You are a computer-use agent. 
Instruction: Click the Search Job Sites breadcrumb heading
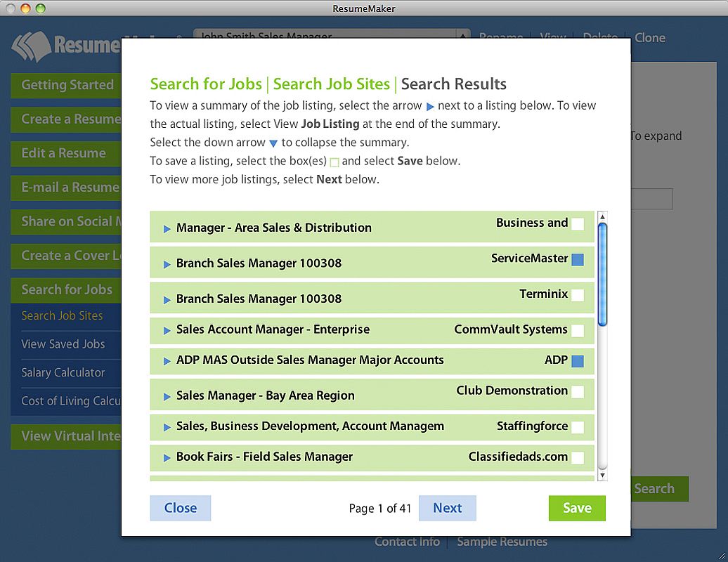click(332, 84)
